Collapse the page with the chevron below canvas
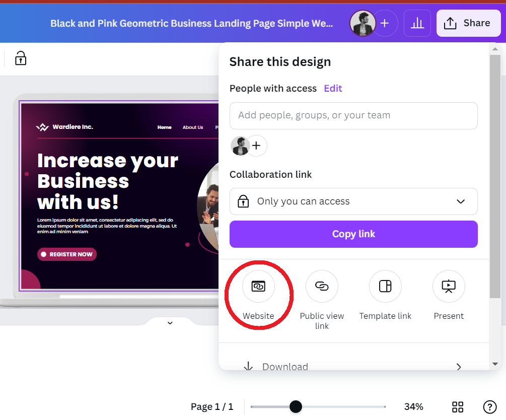 170,323
